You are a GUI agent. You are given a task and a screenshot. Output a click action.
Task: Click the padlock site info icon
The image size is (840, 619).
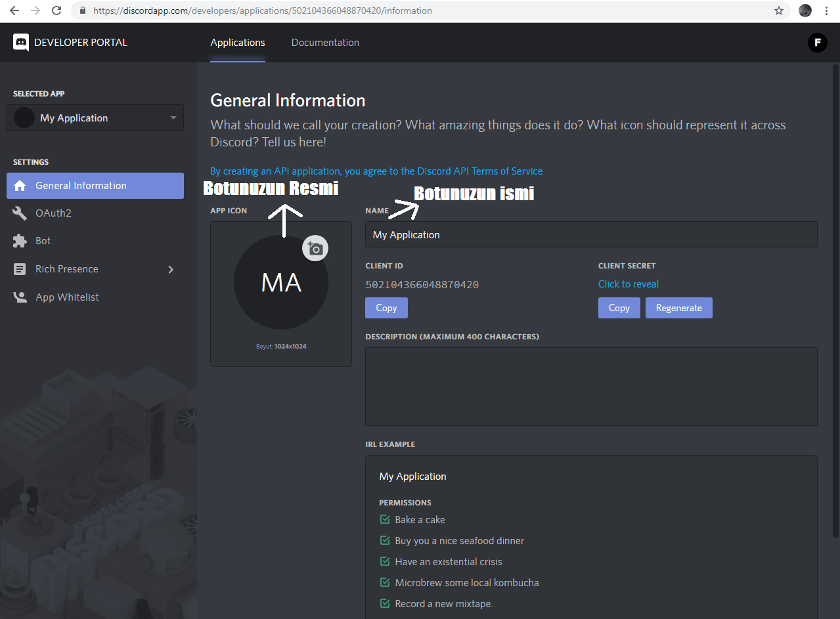coord(82,11)
